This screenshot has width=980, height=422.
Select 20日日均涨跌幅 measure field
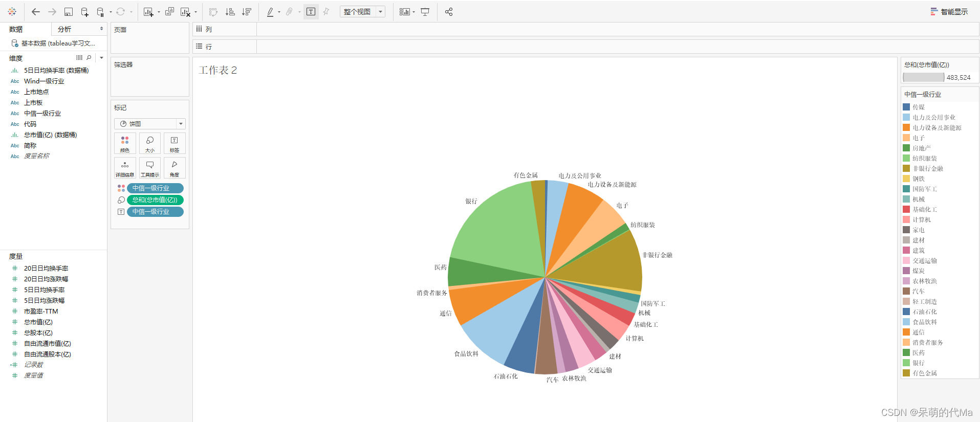tap(46, 279)
